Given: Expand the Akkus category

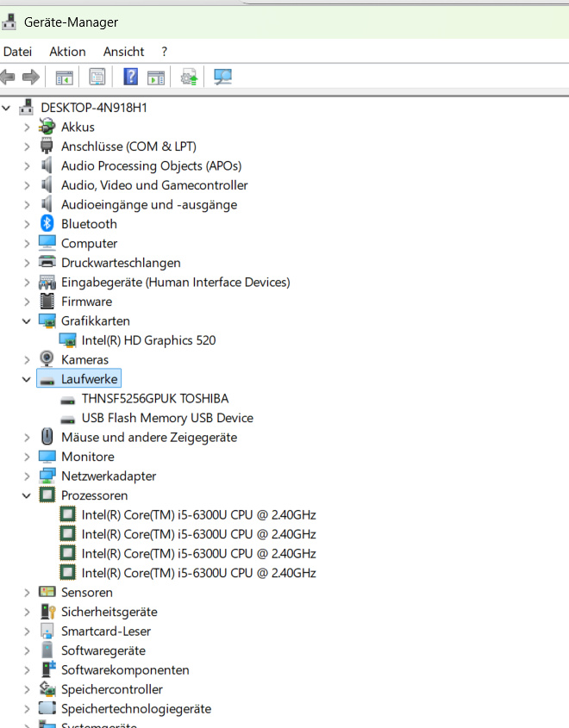Looking at the screenshot, I should tap(27, 128).
